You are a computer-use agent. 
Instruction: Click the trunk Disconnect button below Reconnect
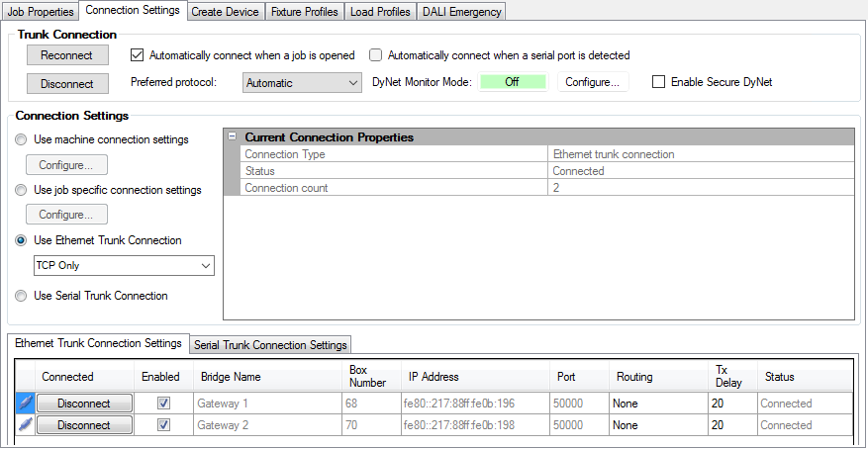(x=67, y=84)
